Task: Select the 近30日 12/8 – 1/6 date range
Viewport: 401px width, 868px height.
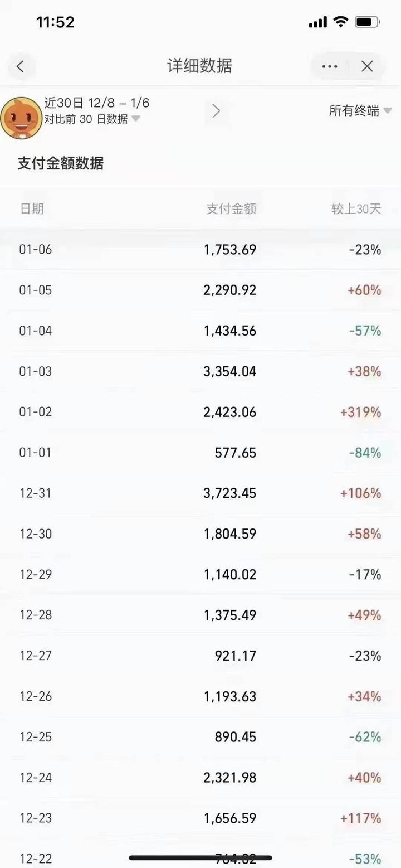Action: 97,103
